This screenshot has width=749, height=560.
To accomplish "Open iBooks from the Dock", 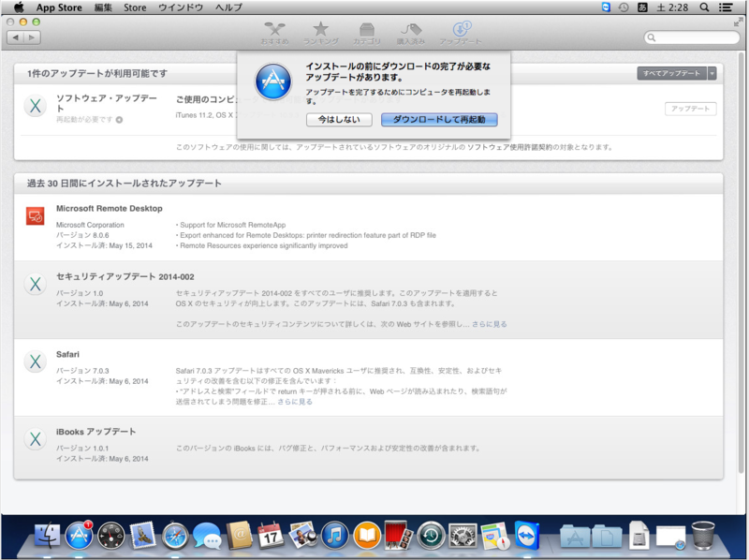I will [x=367, y=535].
